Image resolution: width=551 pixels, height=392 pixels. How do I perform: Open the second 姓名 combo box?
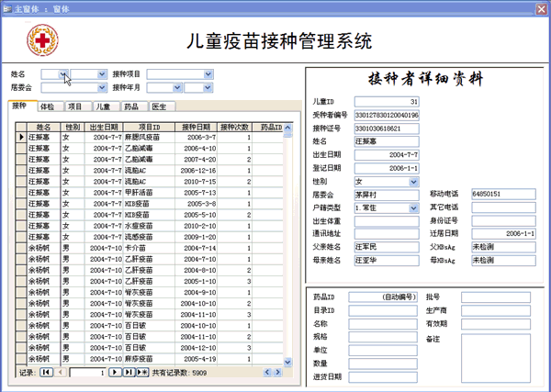tap(102, 74)
